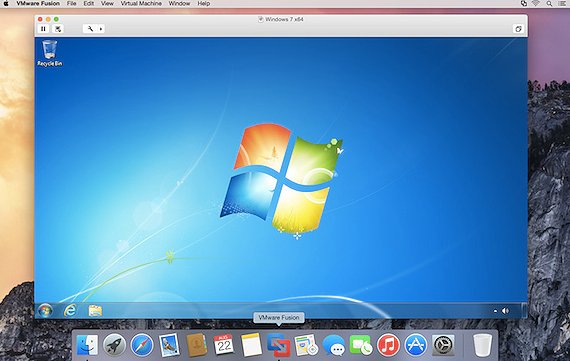The image size is (570, 361).
Task: Click VMware menu bar status icon
Action: [523, 3]
